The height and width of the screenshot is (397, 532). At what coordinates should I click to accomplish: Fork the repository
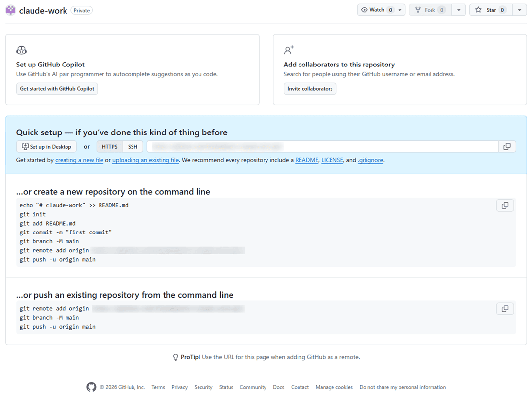point(430,10)
